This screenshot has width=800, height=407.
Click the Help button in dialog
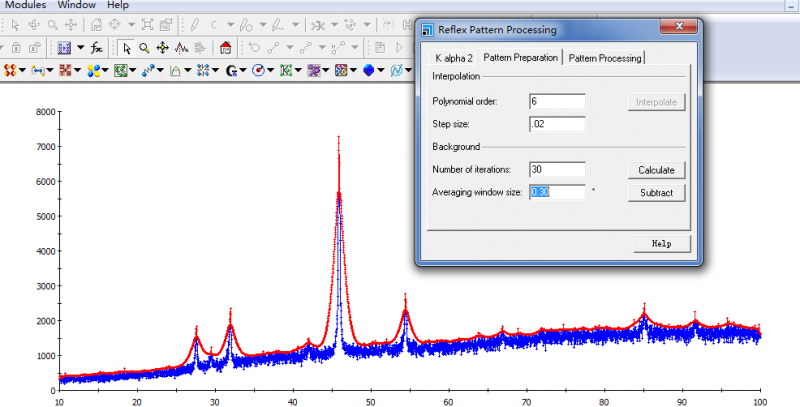661,243
